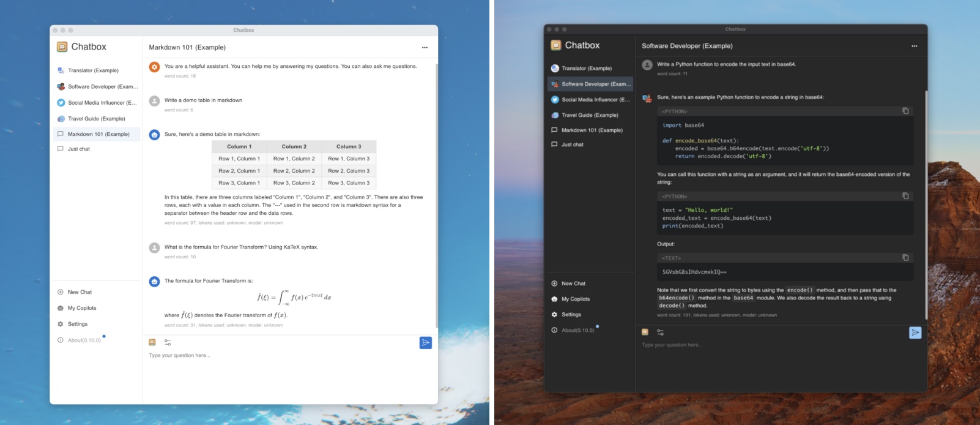Viewport: 980px width, 425px height.
Task: Copy the SGVsbG8sIHdvcmxkIQ== output text block
Action: [905, 258]
